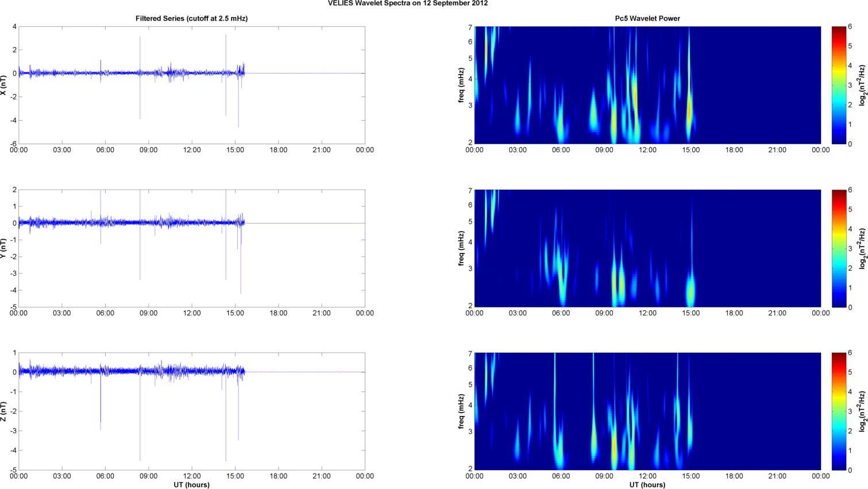This screenshot has height=489, width=868.
Task: Click the Z (nT) axis label
Action: pos(4,411)
